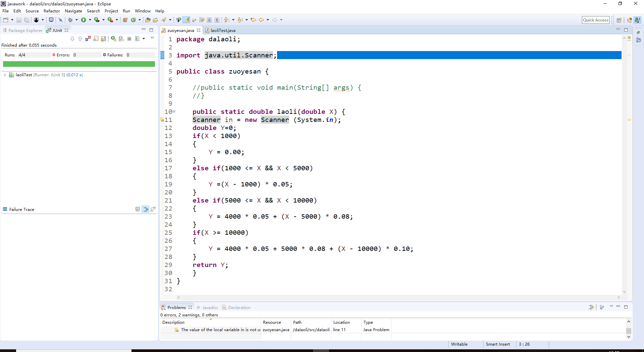Switch to the Package Explorer tab
The height and width of the screenshot is (352, 644).
25,30
